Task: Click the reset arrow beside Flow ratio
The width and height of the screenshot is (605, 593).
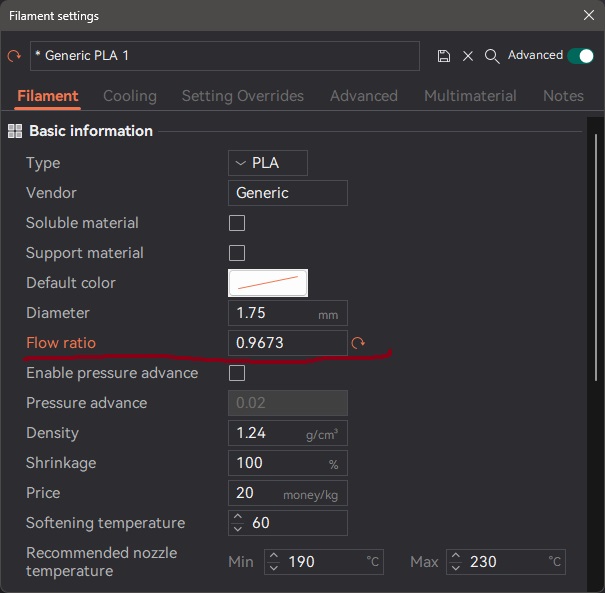Action: point(358,344)
